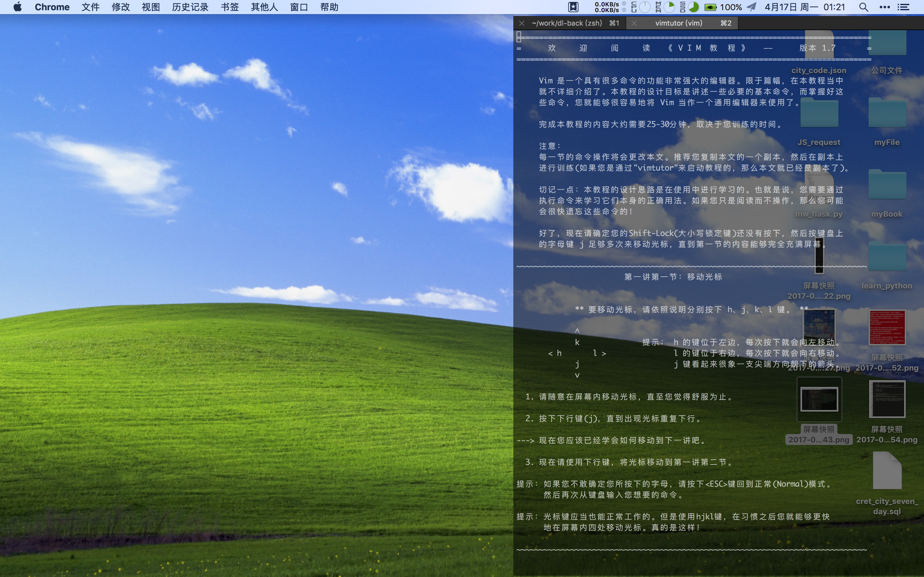Click the battery status icon
Screen dimensions: 924x577
point(711,7)
